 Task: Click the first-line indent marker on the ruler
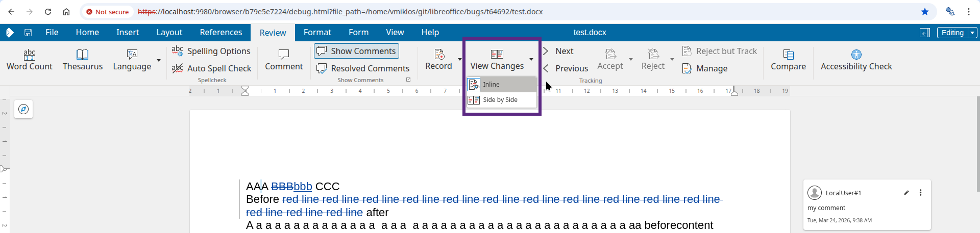coord(245,88)
